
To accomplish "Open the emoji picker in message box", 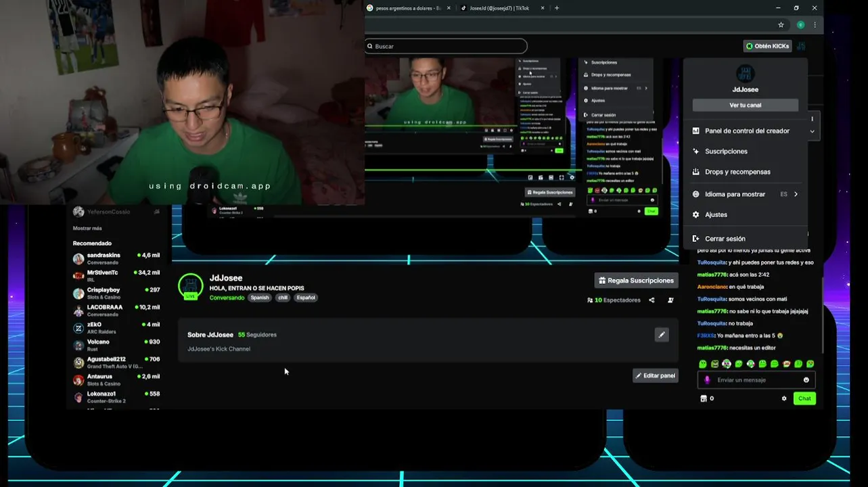I will coord(806,380).
